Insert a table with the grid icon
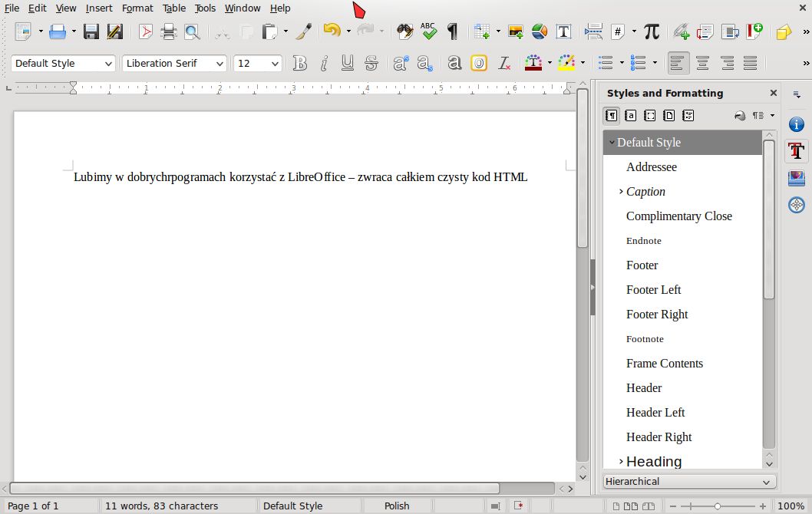 [482, 32]
